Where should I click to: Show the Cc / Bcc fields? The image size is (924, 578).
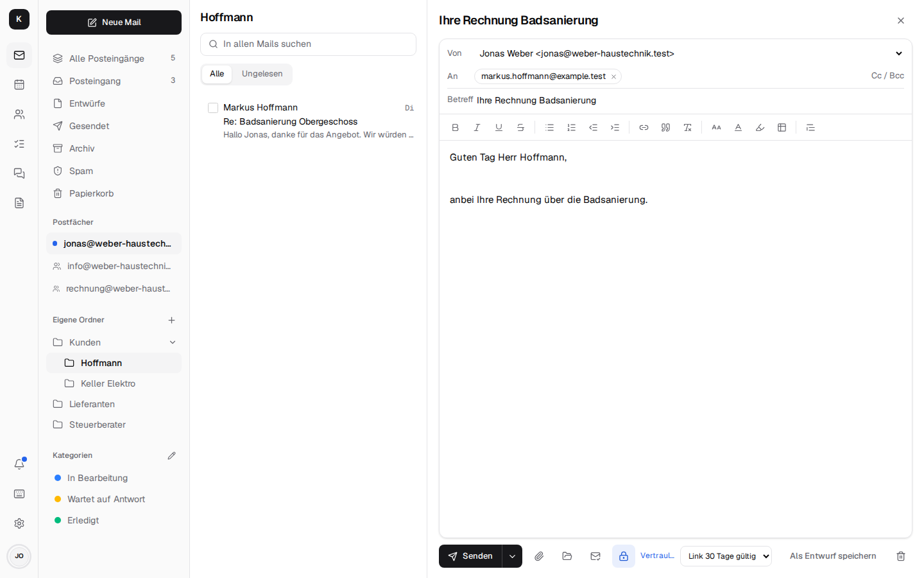click(x=887, y=76)
